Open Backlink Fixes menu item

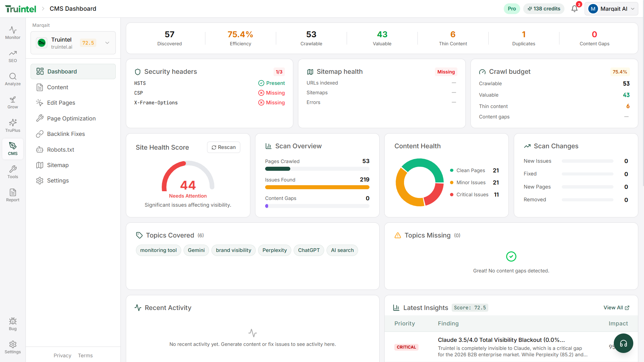(x=66, y=134)
